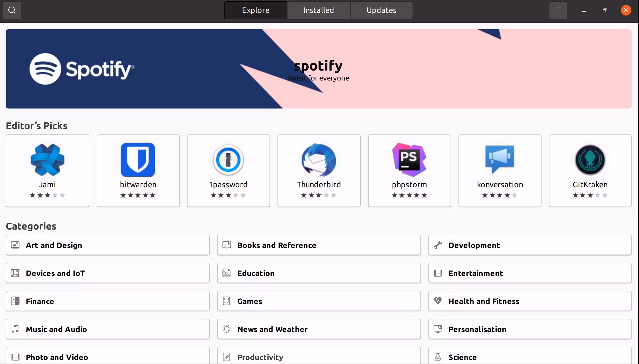The width and height of the screenshot is (639, 364).
Task: Close the window with orange X
Action: click(626, 10)
